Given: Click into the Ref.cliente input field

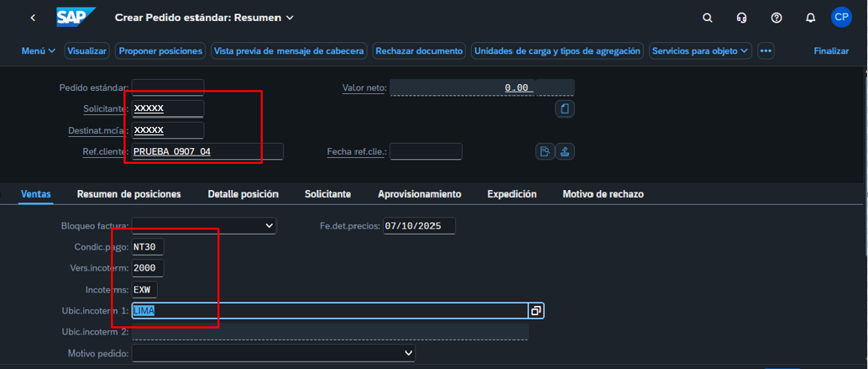Looking at the screenshot, I should (x=206, y=151).
